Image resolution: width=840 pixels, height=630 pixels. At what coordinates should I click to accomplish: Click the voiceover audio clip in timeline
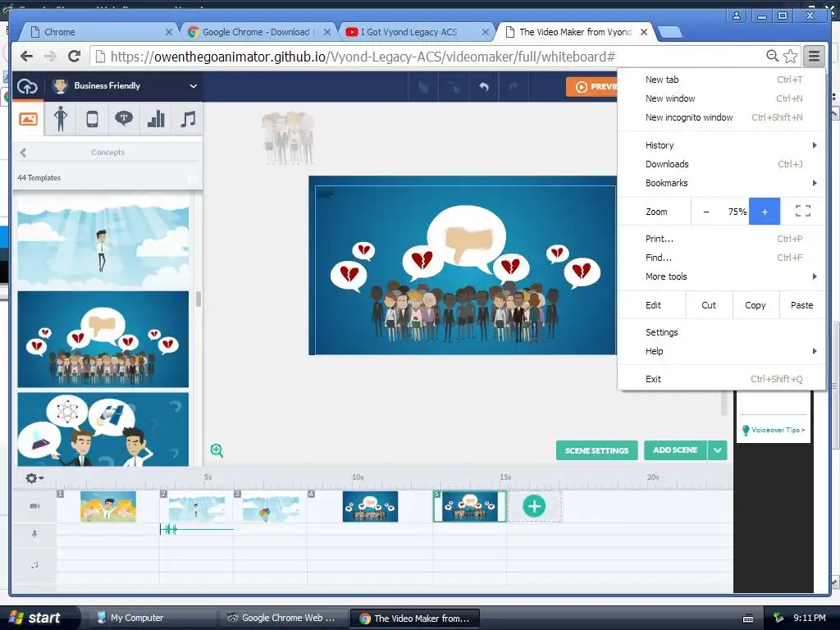tap(196, 529)
